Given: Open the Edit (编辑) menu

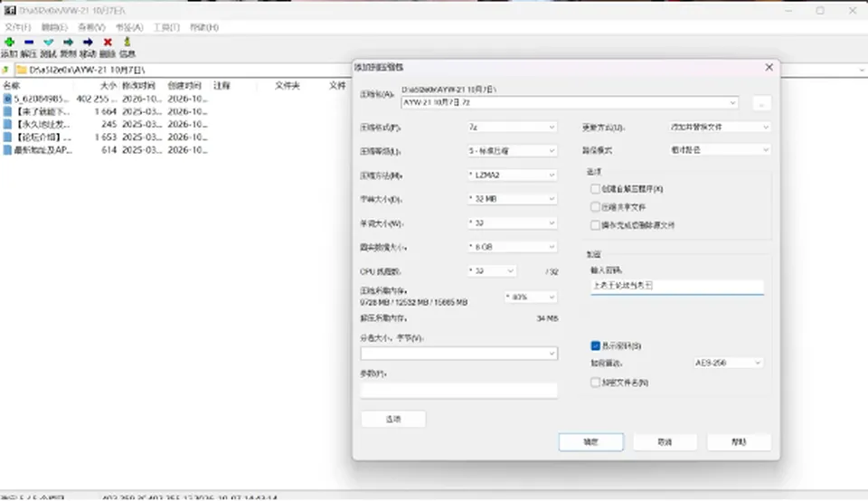Looking at the screenshot, I should 54,27.
